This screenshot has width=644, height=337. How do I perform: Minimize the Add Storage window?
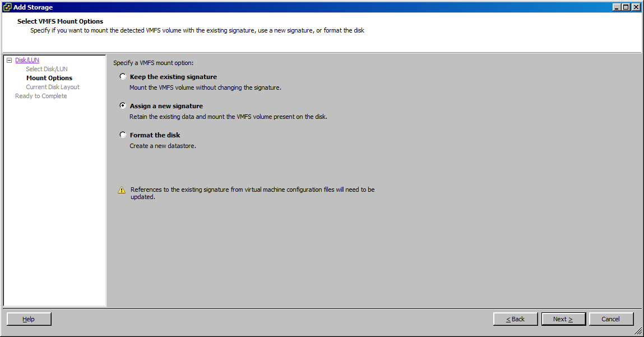click(617, 7)
